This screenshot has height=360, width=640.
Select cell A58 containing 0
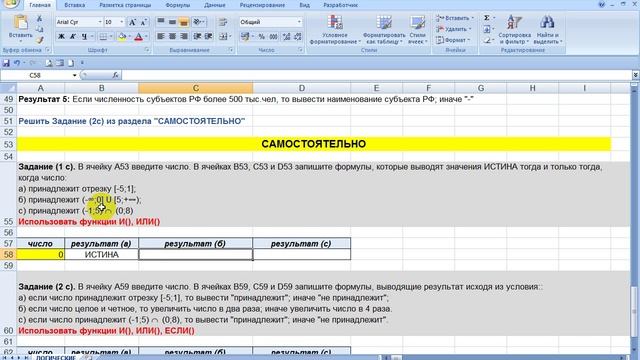[x=40, y=254]
